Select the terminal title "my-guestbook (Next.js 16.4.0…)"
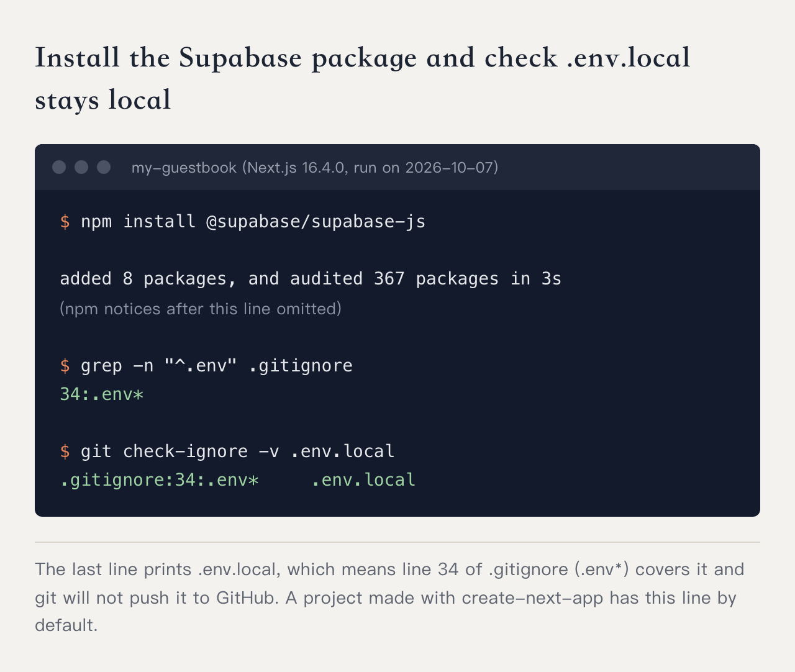The width and height of the screenshot is (795, 672). click(315, 168)
